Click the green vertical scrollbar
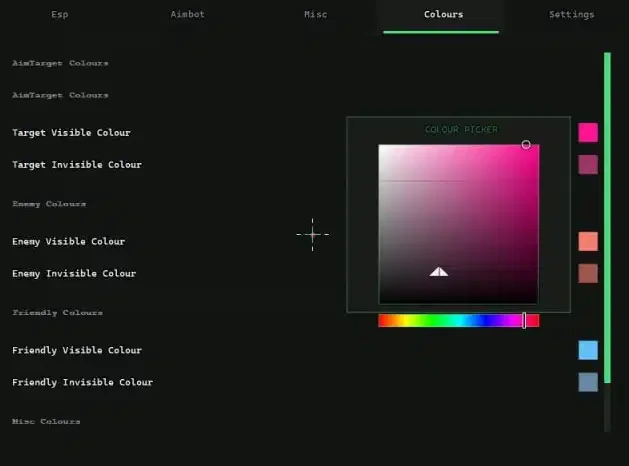Viewport: 629px width, 466px height. coord(607,217)
